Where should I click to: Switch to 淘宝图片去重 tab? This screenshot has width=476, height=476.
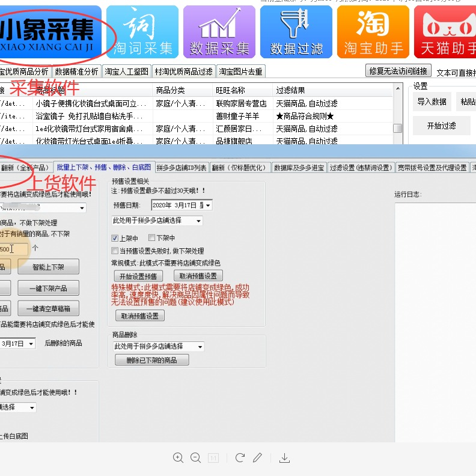coord(241,72)
